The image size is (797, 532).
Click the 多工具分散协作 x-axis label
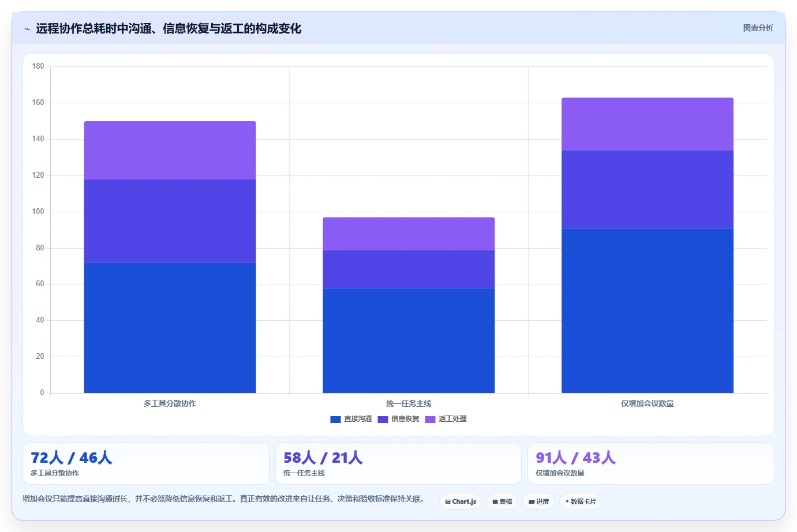pyautogui.click(x=170, y=403)
